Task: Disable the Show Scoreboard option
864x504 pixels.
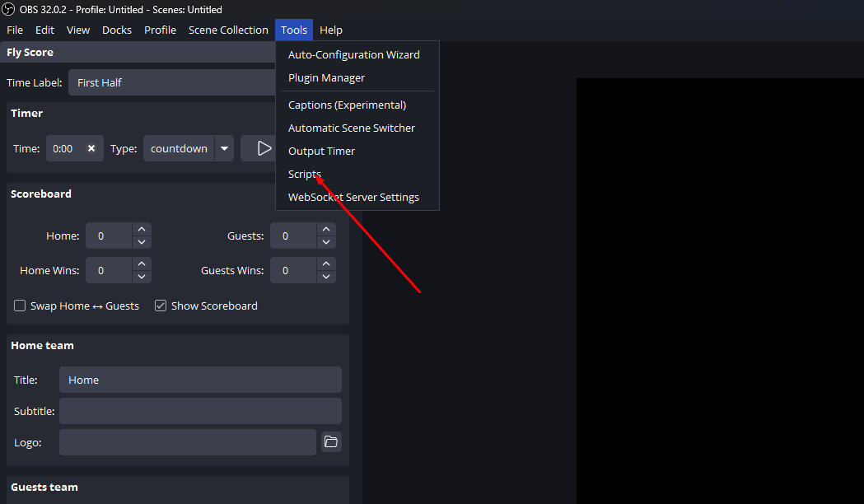Action: pos(160,306)
